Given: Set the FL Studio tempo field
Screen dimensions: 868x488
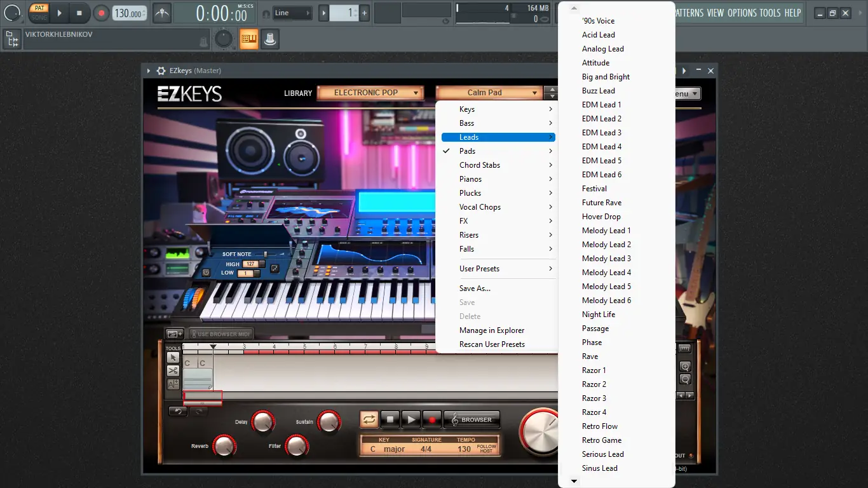Looking at the screenshot, I should [130, 13].
